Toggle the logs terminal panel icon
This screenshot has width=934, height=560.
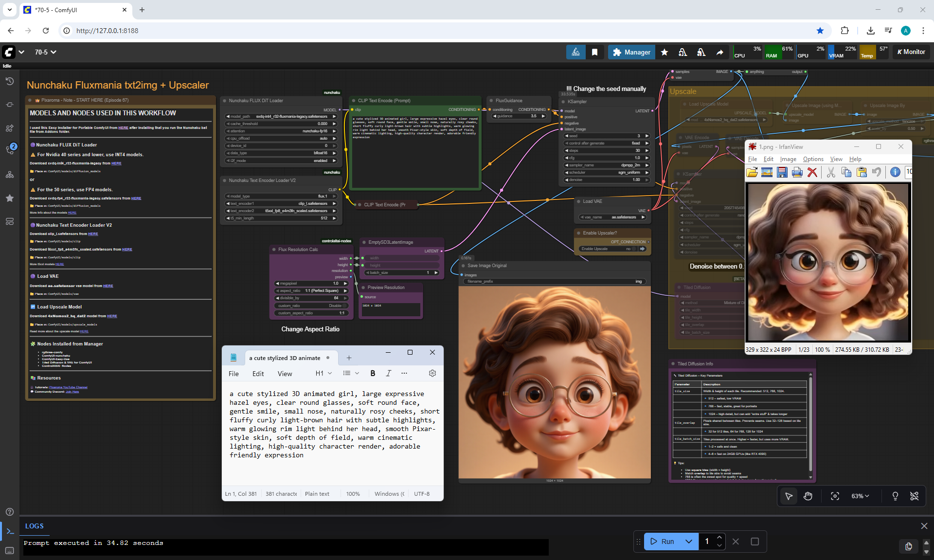(x=10, y=531)
